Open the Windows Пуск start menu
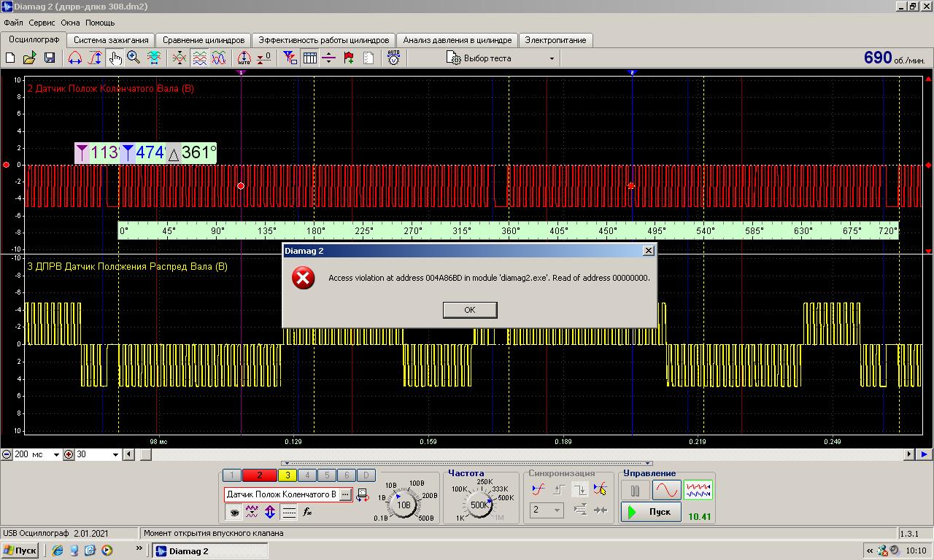This screenshot has width=934, height=560. point(20,551)
